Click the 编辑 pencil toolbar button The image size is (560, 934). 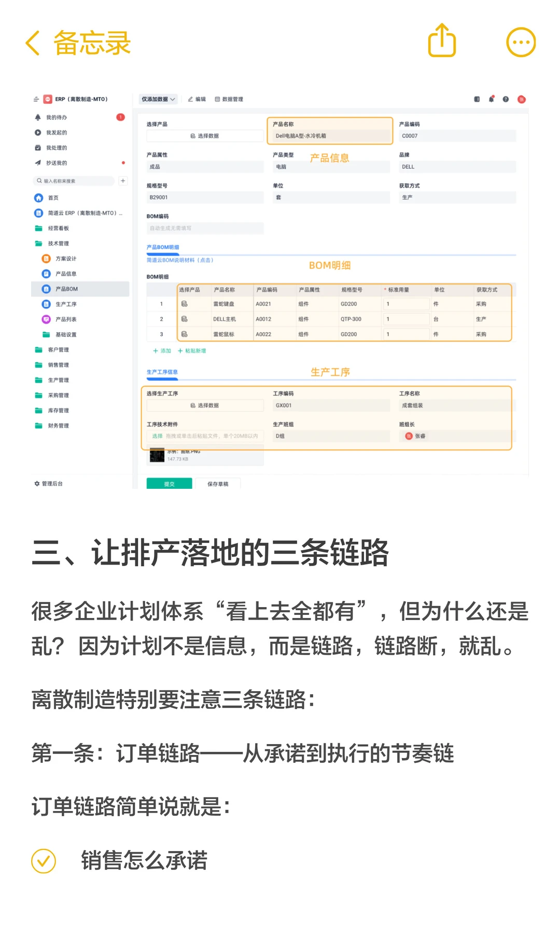pos(197,99)
